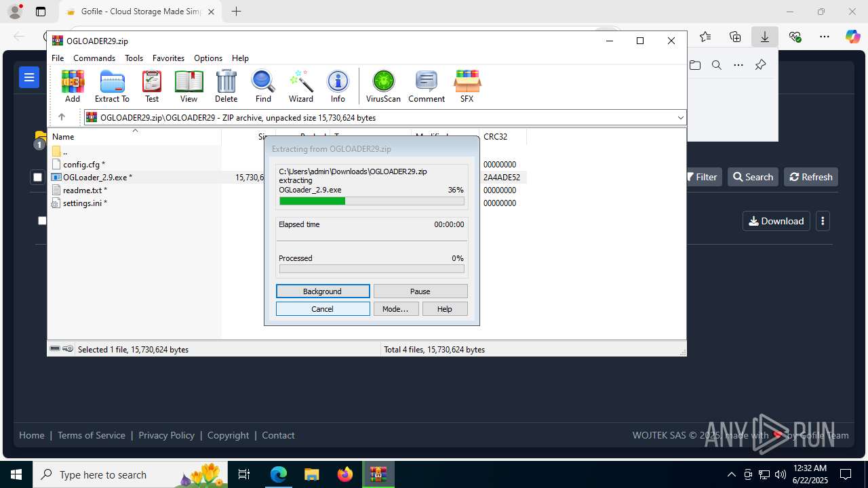Start VirusScan on the archive

383,86
